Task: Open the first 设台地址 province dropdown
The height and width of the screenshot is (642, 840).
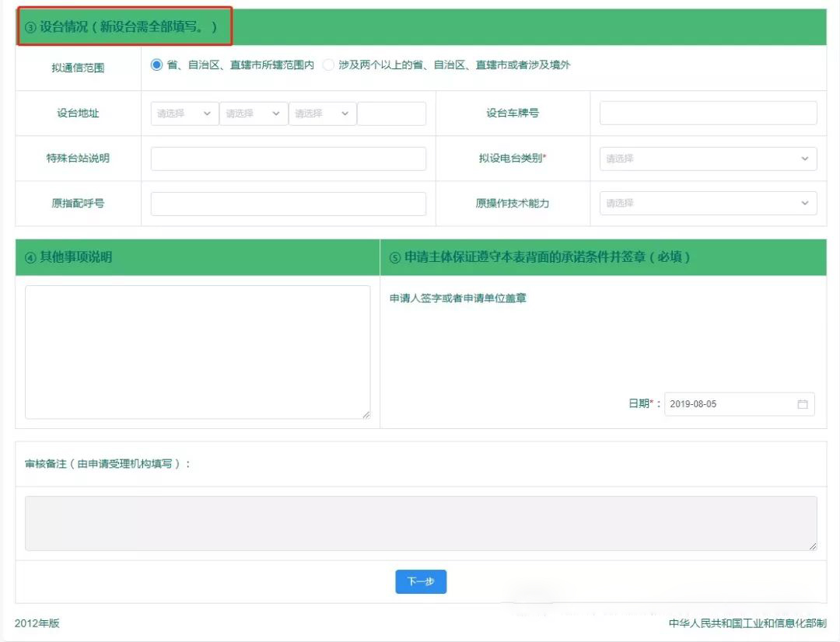Action: [x=184, y=113]
